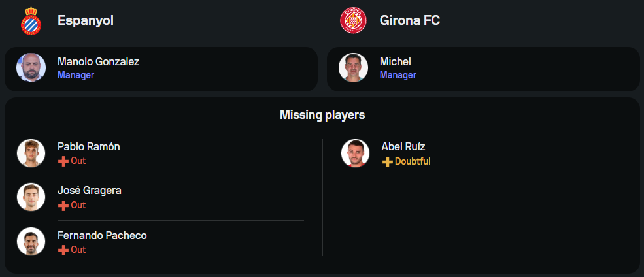Image resolution: width=644 pixels, height=277 pixels.
Task: Open José Gragera player name
Action: pyautogui.click(x=90, y=191)
